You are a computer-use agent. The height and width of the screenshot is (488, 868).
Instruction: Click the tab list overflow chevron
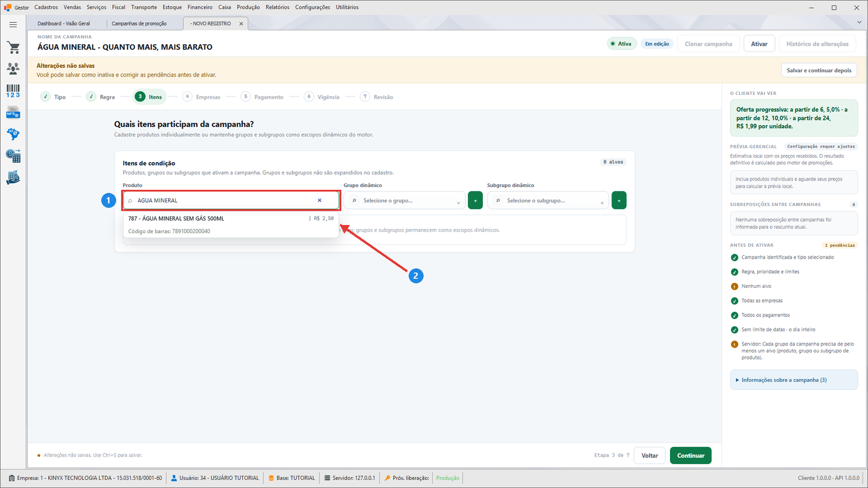point(859,22)
